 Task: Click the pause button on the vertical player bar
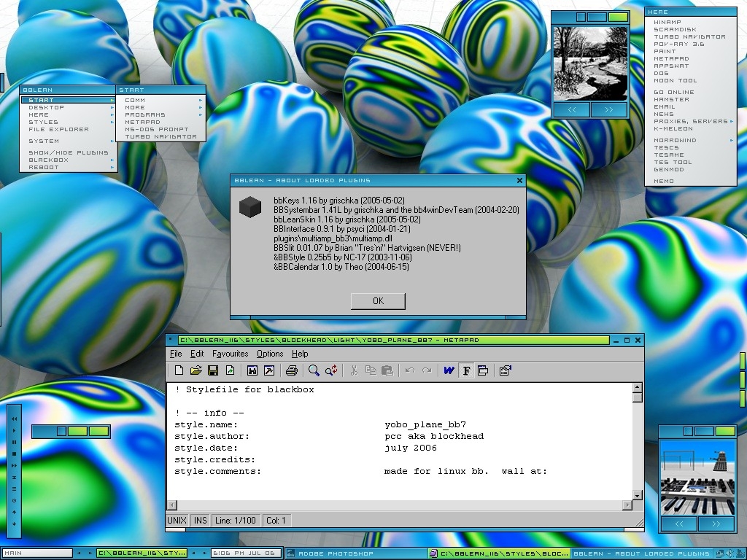point(15,443)
